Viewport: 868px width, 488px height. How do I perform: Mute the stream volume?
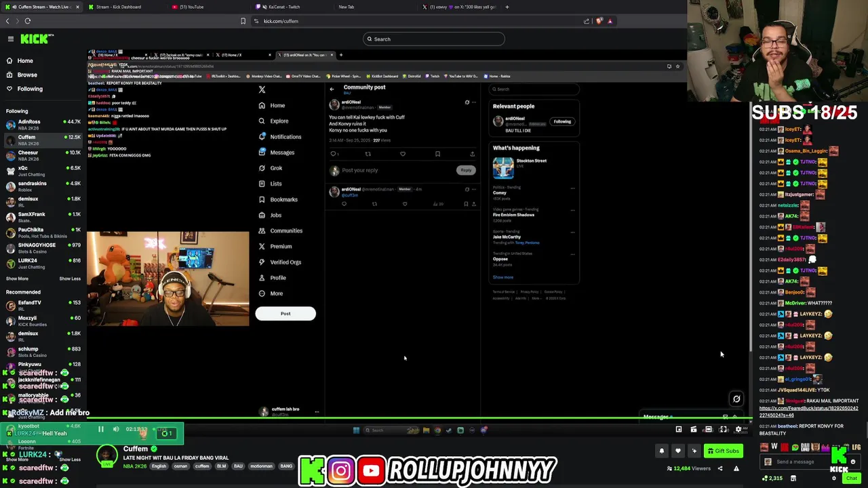pos(116,429)
